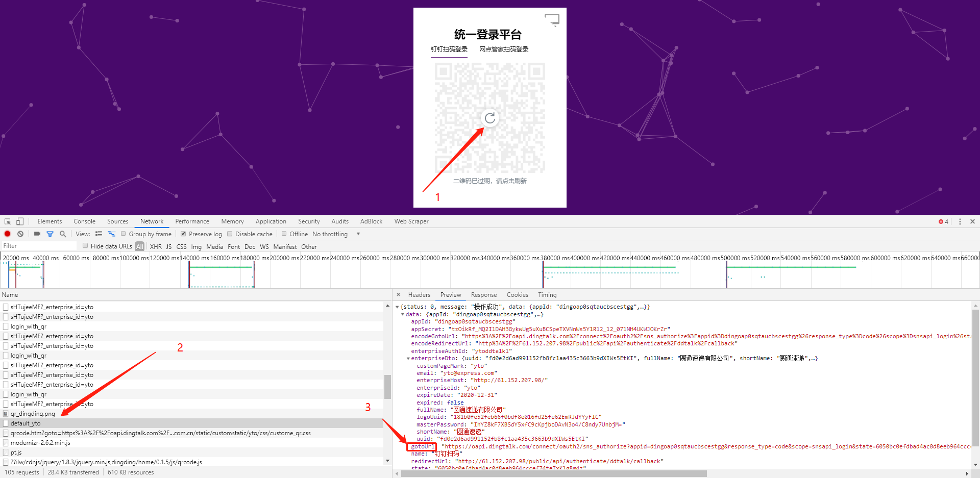Tick the Offline checkbox
This screenshot has width=980, height=478.
[284, 234]
